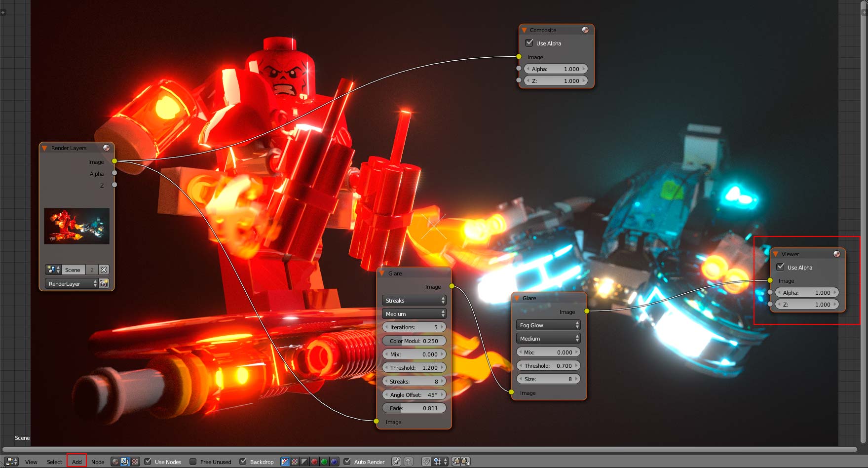The image size is (868, 468).
Task: Click the Scene name field
Action: [73, 270]
